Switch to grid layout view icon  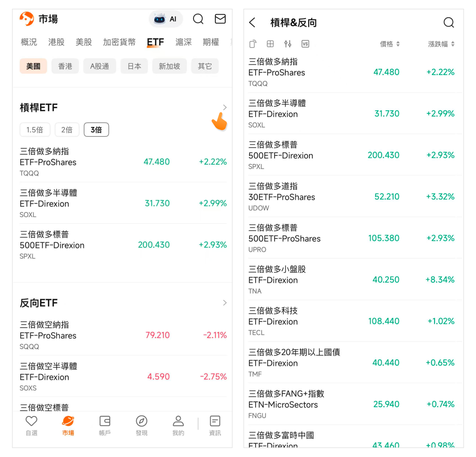point(270,44)
